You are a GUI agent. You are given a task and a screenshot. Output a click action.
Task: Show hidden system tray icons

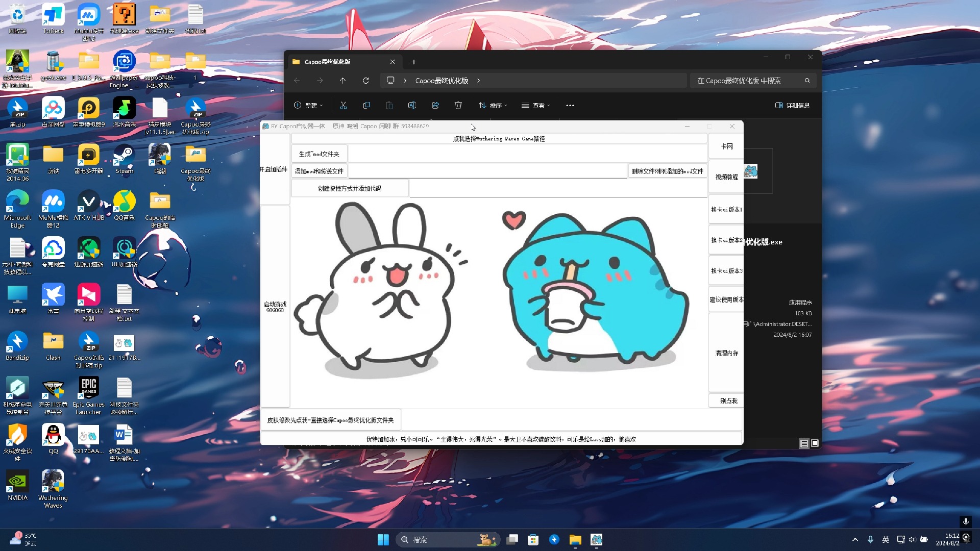pos(855,539)
